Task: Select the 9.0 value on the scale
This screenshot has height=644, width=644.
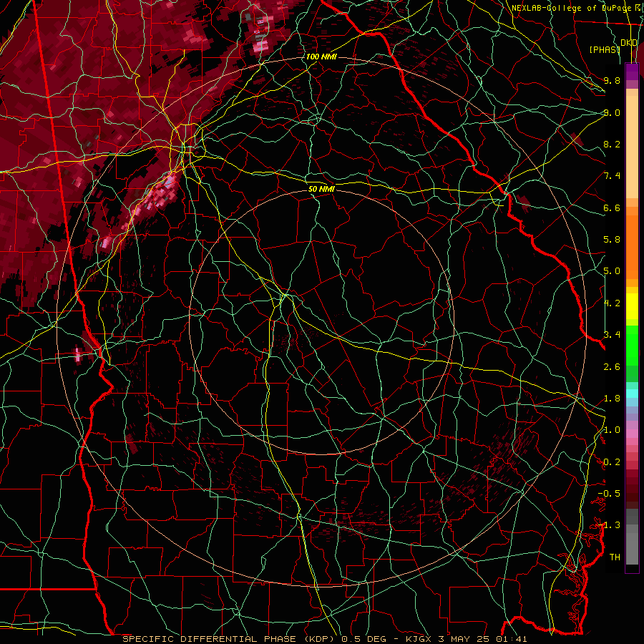Action: click(x=612, y=112)
